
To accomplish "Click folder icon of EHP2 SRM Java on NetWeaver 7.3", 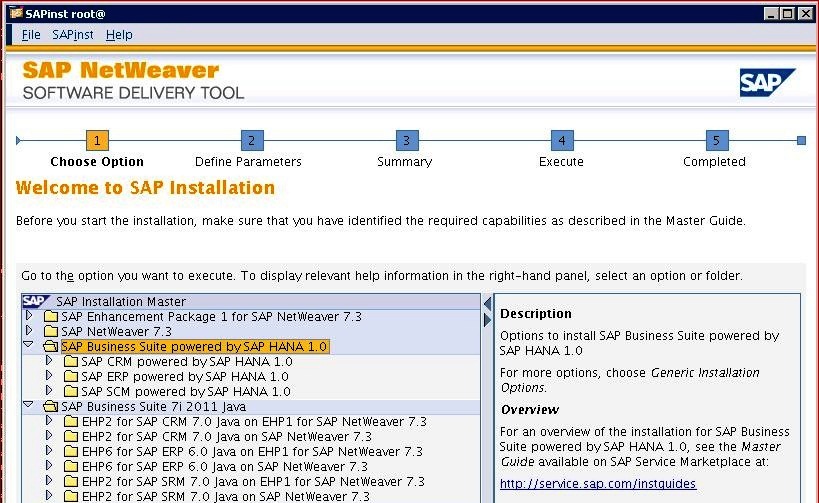I will [x=71, y=496].
